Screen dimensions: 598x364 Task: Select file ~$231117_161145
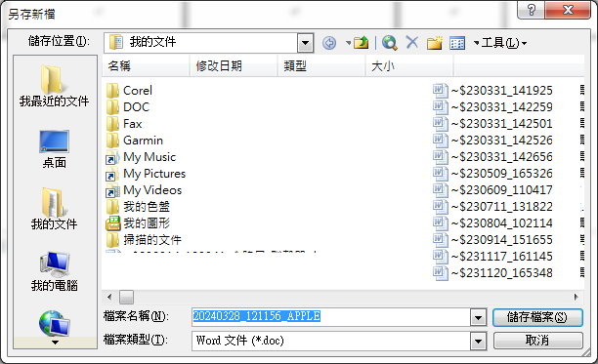tap(492, 257)
